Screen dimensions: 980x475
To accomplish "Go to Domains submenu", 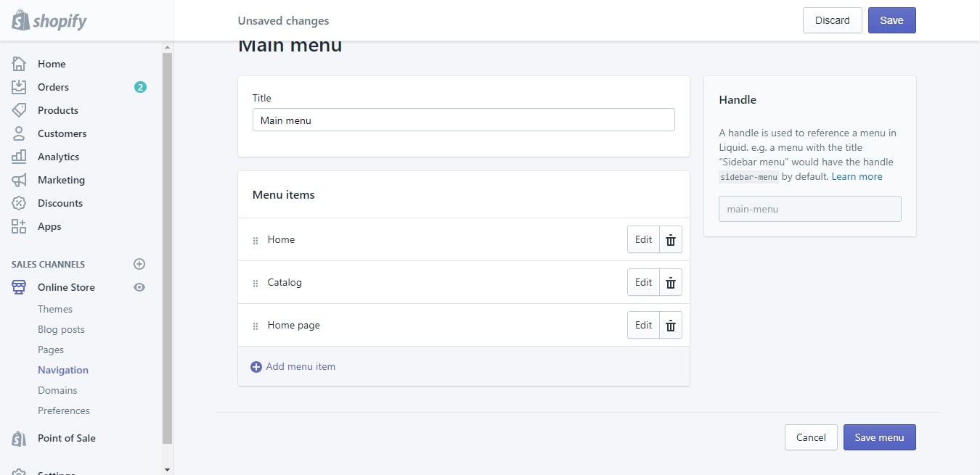I will (x=57, y=390).
